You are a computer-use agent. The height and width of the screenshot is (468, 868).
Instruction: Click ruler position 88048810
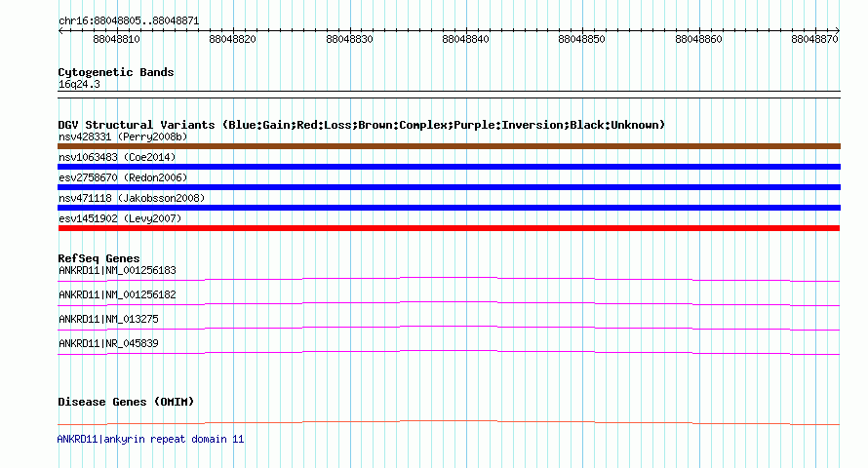point(116,39)
